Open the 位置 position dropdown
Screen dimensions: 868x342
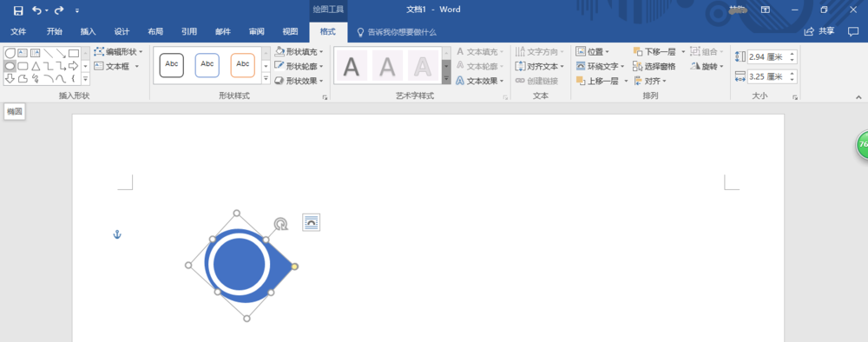[x=592, y=51]
